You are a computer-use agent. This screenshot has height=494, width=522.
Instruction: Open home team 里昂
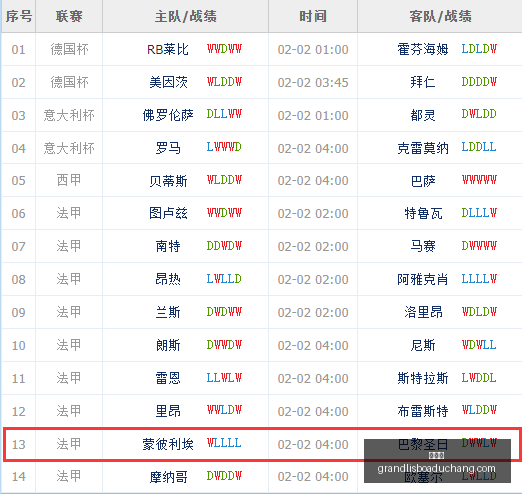click(x=168, y=411)
